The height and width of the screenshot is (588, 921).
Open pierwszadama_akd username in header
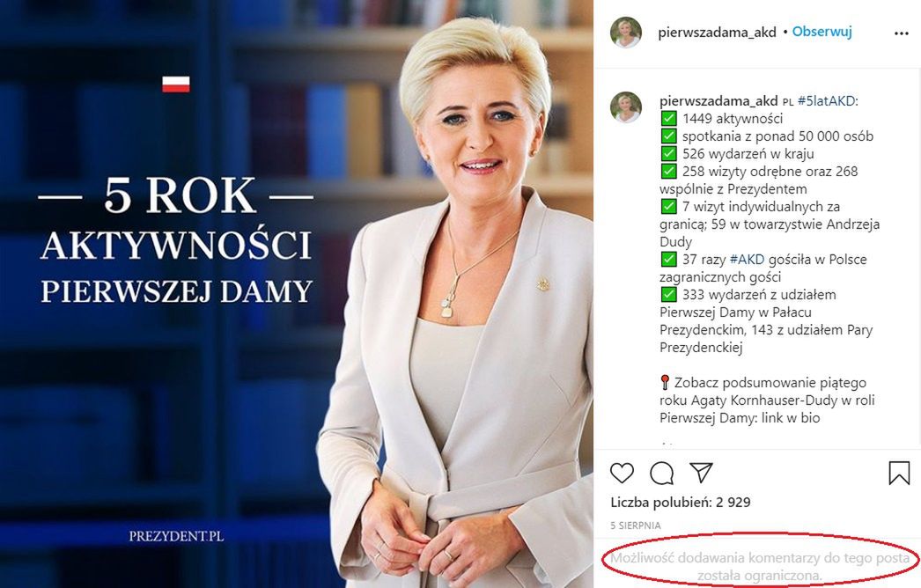click(718, 33)
